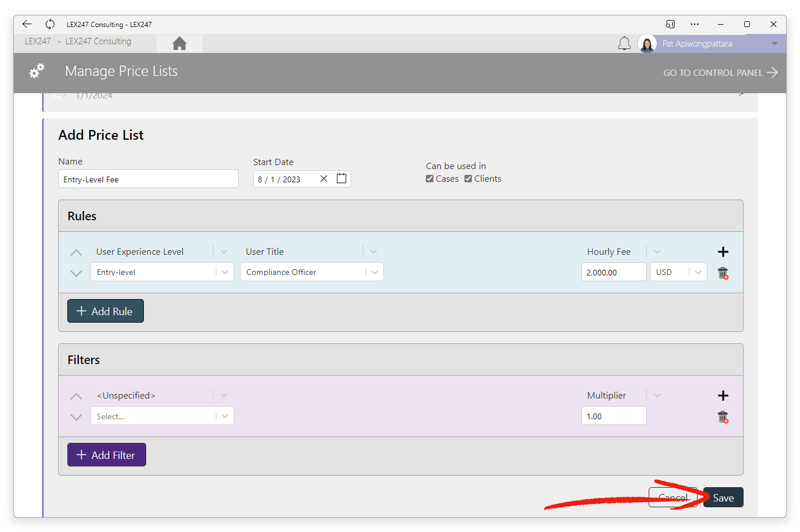800x532 pixels.
Task: Disable the Clients checkbox
Action: click(x=468, y=178)
